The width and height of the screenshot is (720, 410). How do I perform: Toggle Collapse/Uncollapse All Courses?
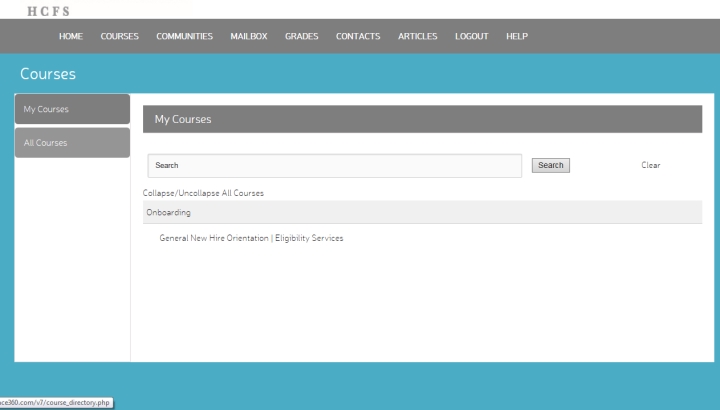click(x=203, y=193)
